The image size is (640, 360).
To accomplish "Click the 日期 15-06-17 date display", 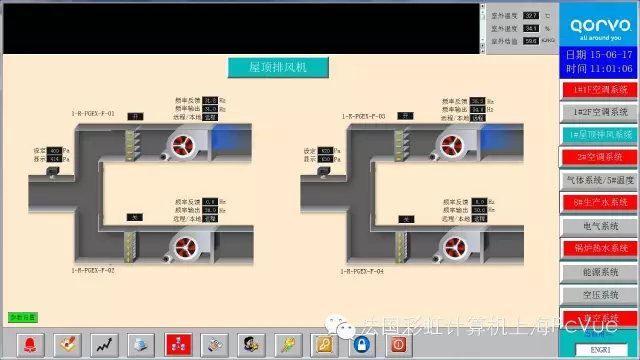I will coord(599,55).
